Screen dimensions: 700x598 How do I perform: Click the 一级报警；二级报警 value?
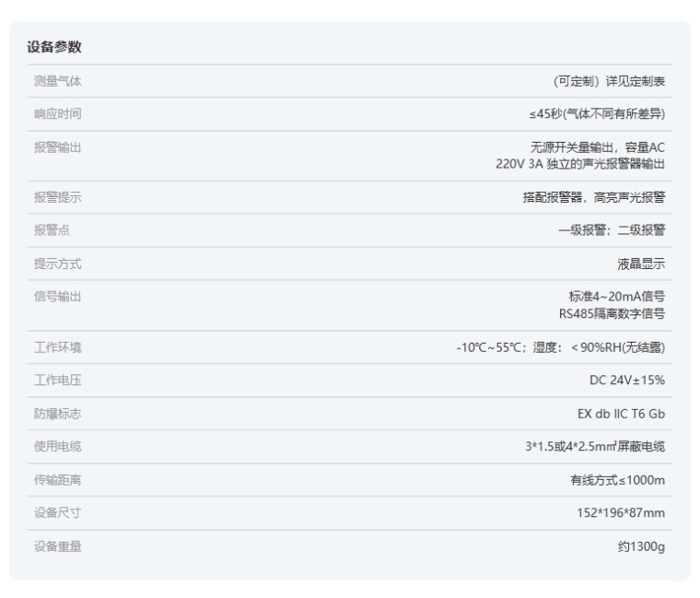(612, 231)
